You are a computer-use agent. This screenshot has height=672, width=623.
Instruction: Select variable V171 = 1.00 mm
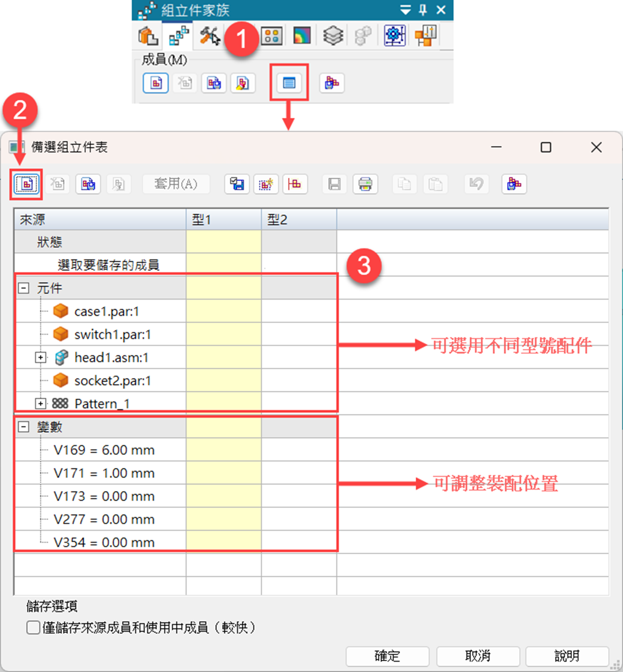104,473
